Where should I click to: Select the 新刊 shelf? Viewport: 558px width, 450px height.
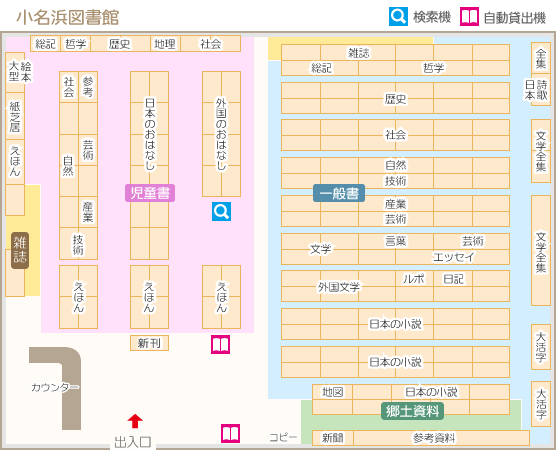pyautogui.click(x=149, y=343)
